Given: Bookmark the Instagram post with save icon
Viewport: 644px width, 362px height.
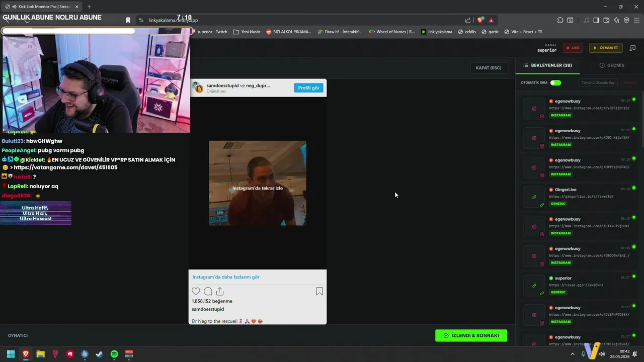Looking at the screenshot, I should pyautogui.click(x=319, y=291).
